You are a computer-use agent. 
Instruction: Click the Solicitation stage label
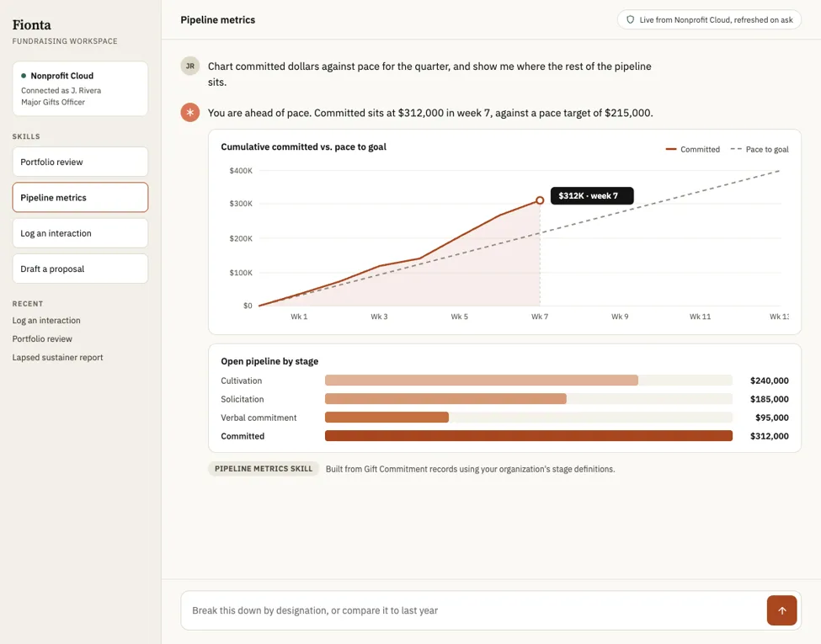point(243,399)
